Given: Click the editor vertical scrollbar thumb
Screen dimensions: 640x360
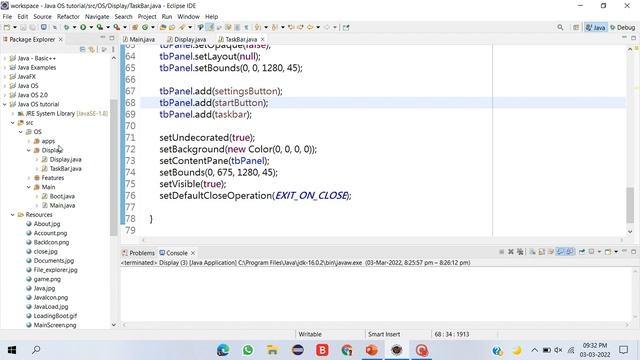Looking at the screenshot, I should 630,205.
